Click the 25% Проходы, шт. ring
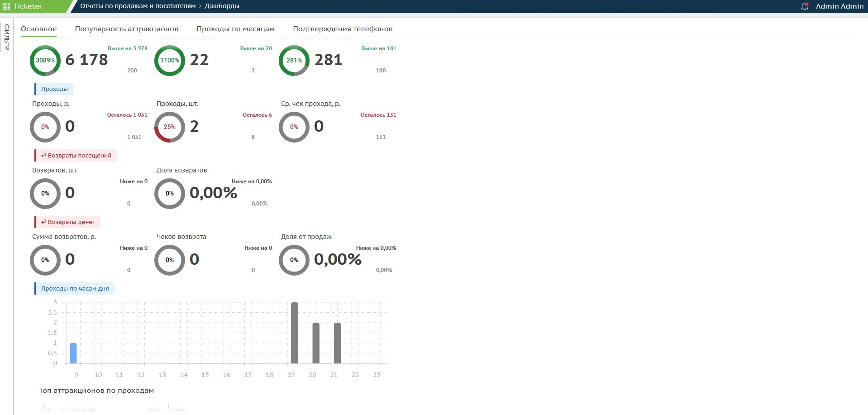The width and height of the screenshot is (868, 415). pos(170,127)
